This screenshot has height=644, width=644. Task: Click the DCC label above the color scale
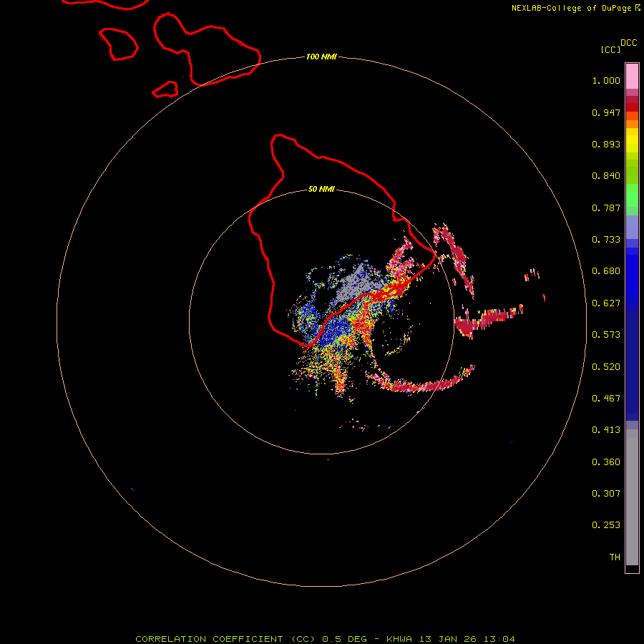(628, 43)
